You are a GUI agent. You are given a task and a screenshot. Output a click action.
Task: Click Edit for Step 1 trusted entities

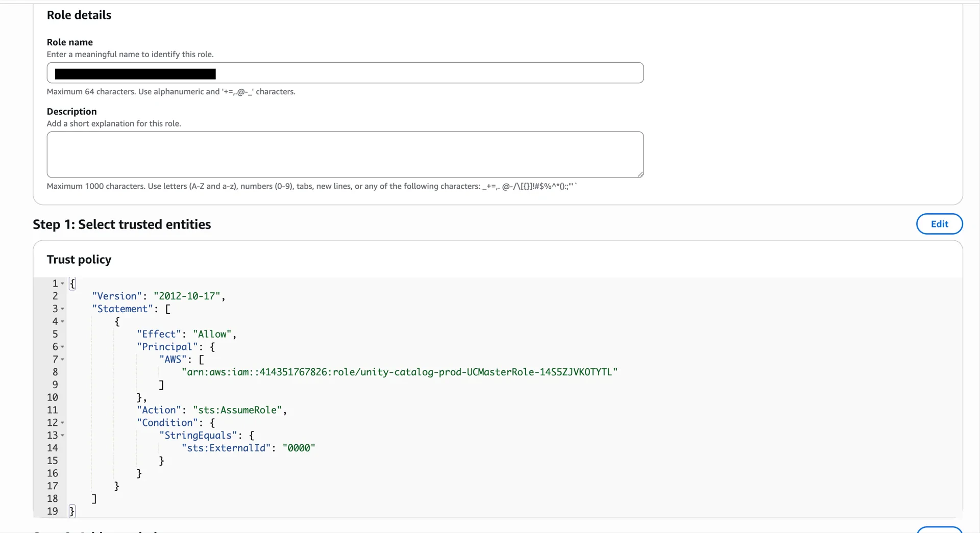click(939, 224)
